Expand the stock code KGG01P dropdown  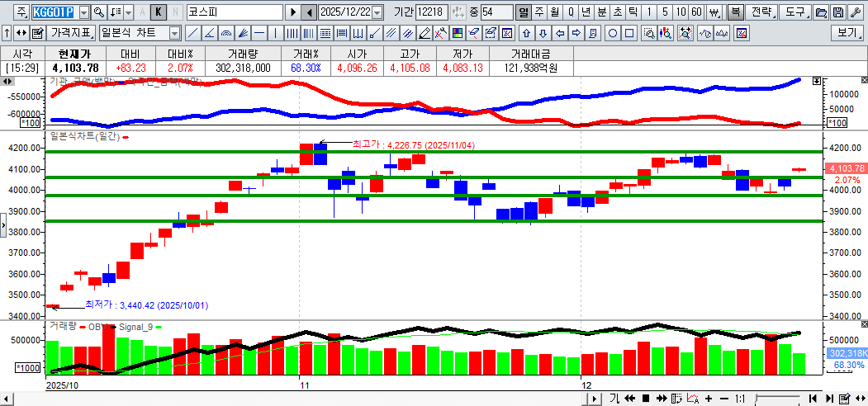(x=83, y=12)
